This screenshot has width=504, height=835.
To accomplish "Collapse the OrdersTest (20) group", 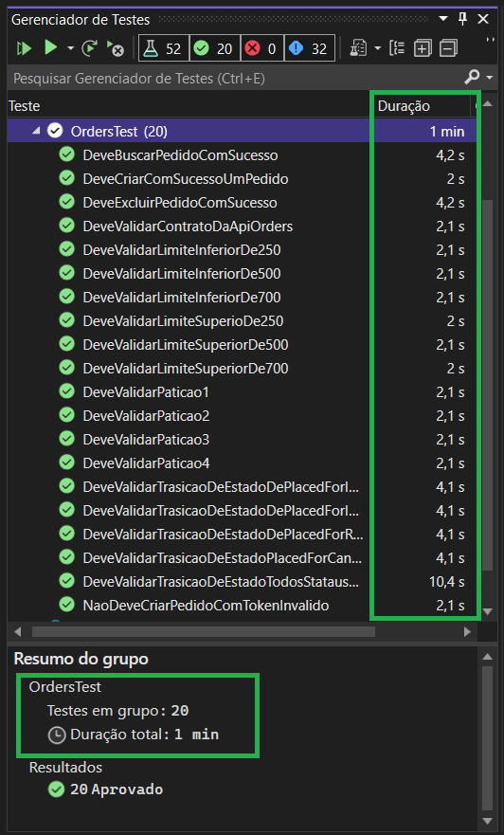I will coord(36,131).
